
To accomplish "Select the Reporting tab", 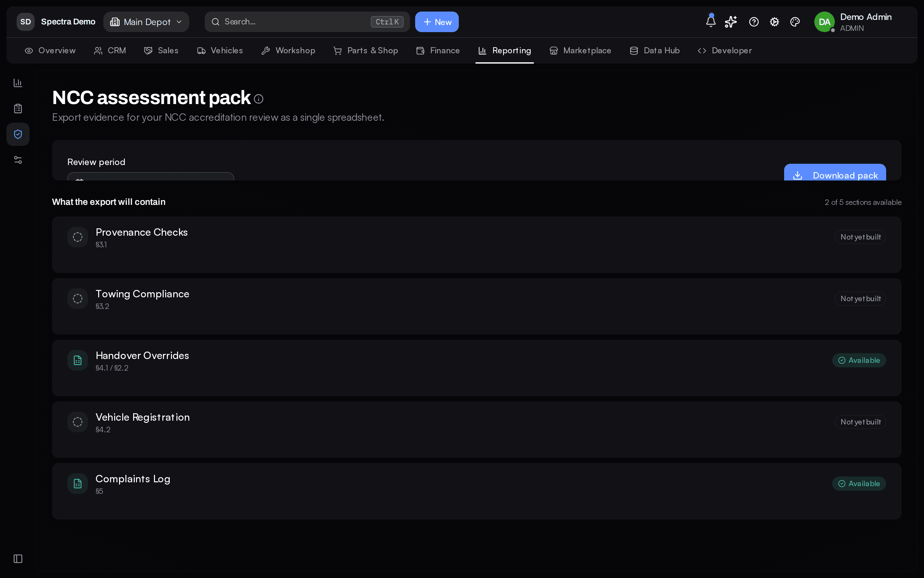I will pos(504,50).
